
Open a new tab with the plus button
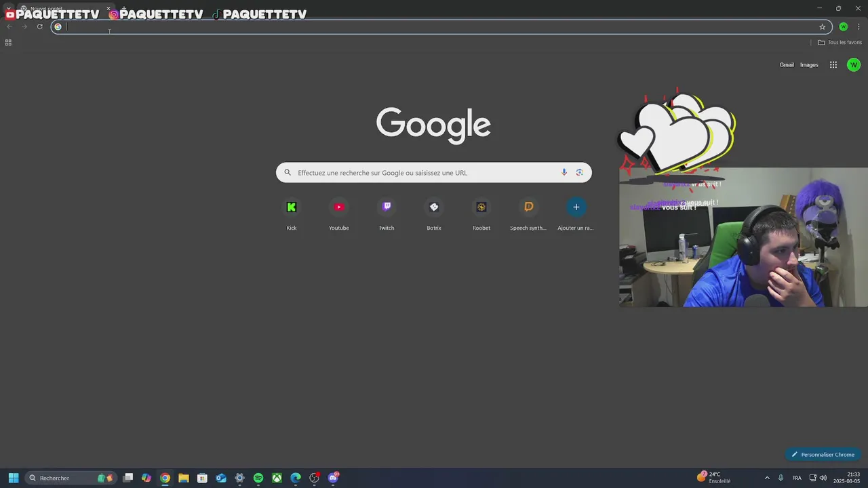pyautogui.click(x=123, y=9)
